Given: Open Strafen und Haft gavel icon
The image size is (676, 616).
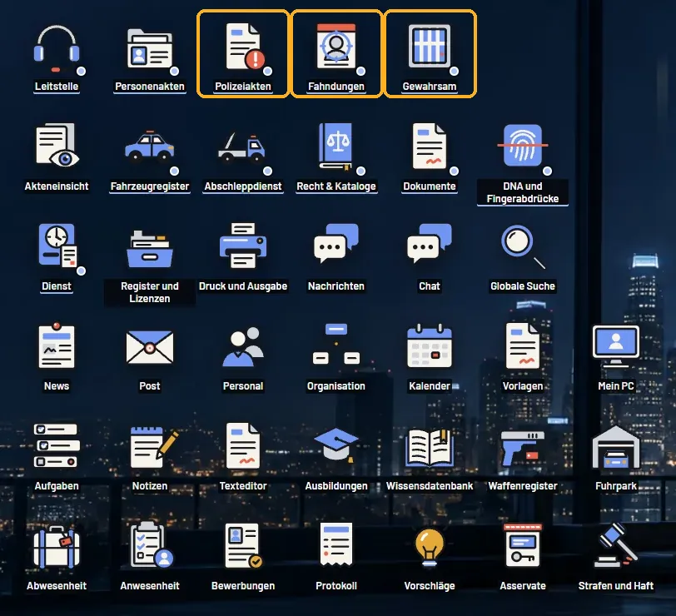Looking at the screenshot, I should [616, 545].
